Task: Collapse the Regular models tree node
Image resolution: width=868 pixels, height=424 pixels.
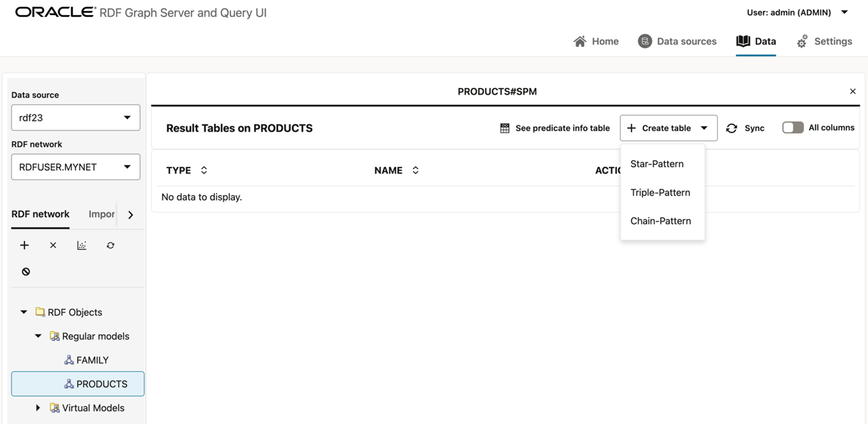Action: [x=38, y=336]
